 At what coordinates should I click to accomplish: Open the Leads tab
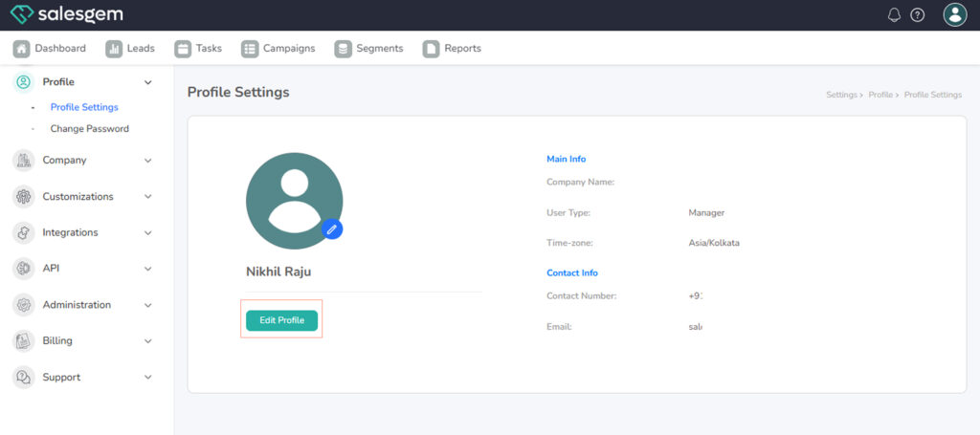130,49
